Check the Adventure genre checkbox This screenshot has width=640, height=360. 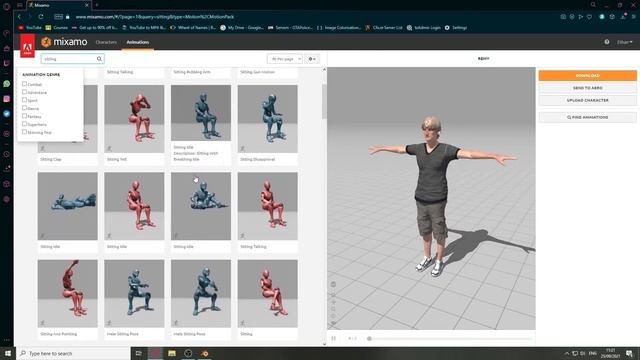[x=24, y=92]
